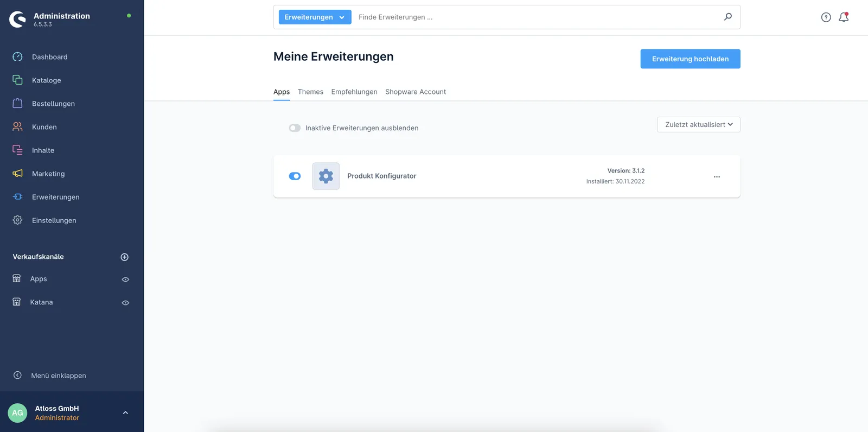Viewport: 868px width, 432px height.
Task: Switch to the Themes tab
Action: click(x=310, y=92)
